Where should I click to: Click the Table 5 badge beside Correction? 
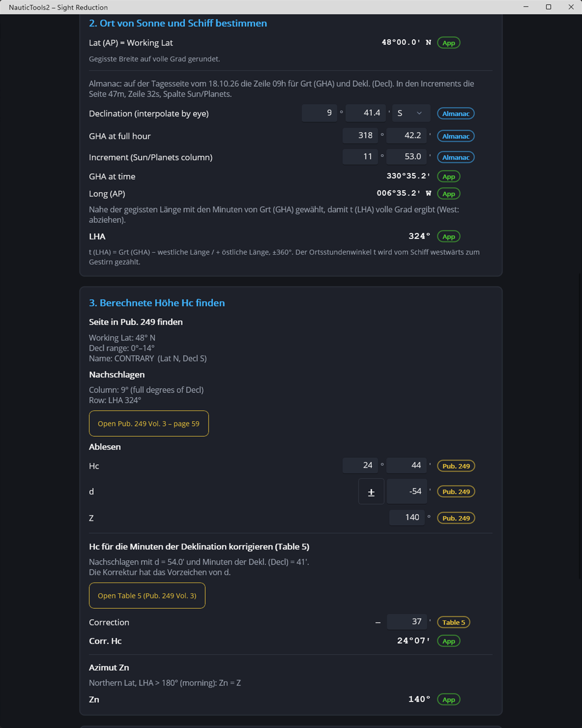pyautogui.click(x=454, y=622)
